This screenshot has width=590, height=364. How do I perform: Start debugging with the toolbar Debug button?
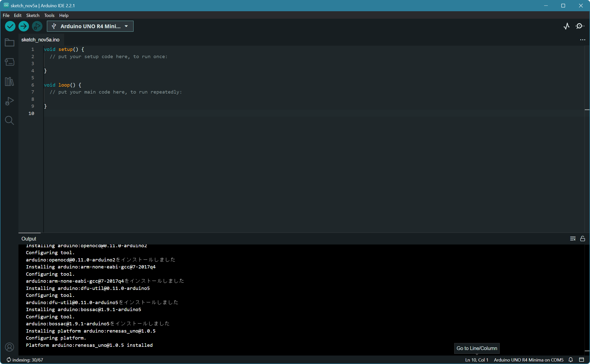(37, 26)
